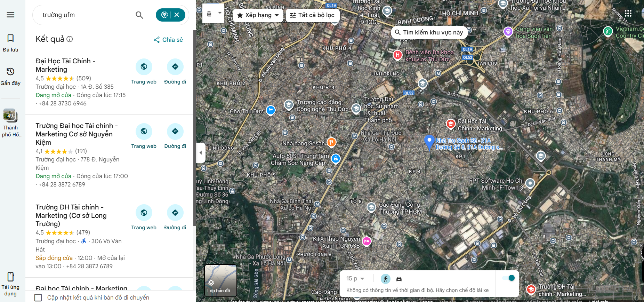
Task: Open the main hamburger menu
Action: 10,15
